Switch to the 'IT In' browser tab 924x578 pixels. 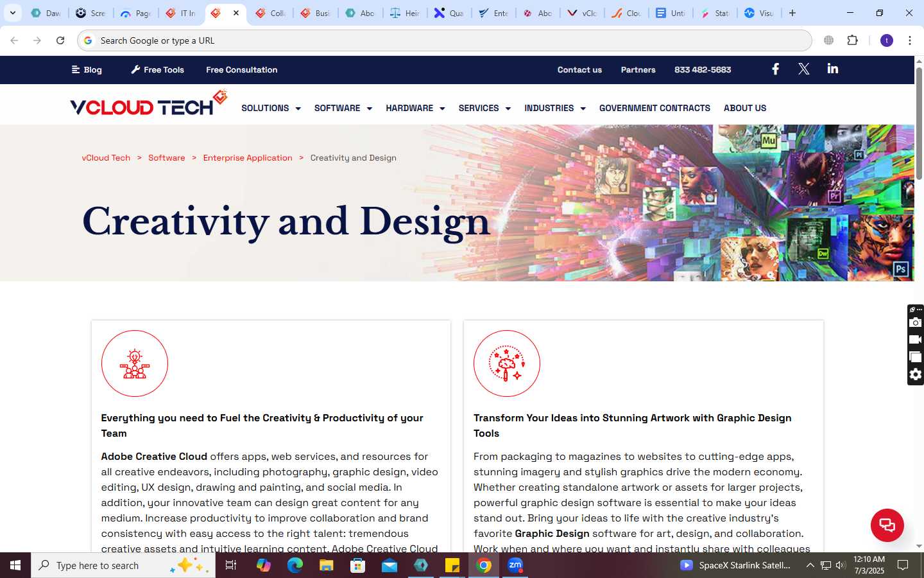pyautogui.click(x=180, y=13)
